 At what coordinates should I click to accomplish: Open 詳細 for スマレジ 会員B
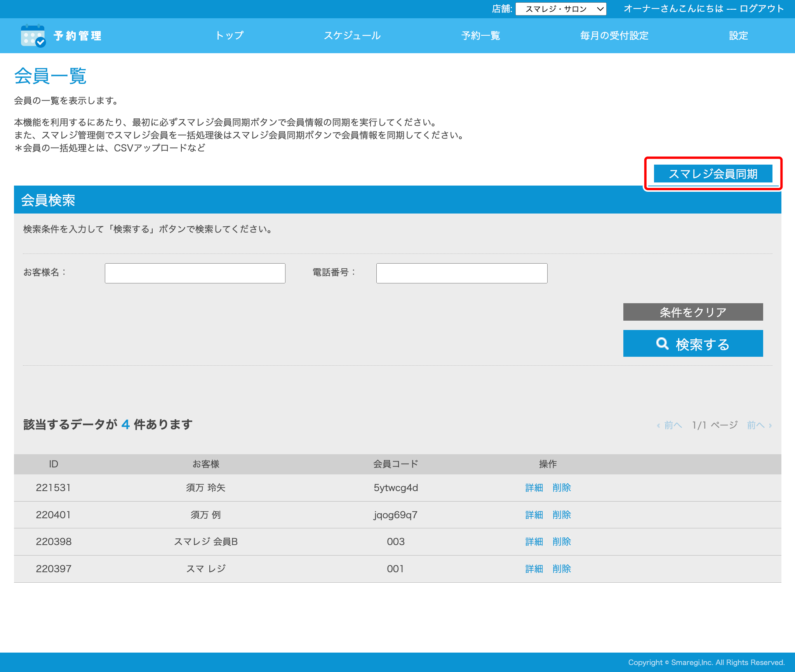[534, 542]
